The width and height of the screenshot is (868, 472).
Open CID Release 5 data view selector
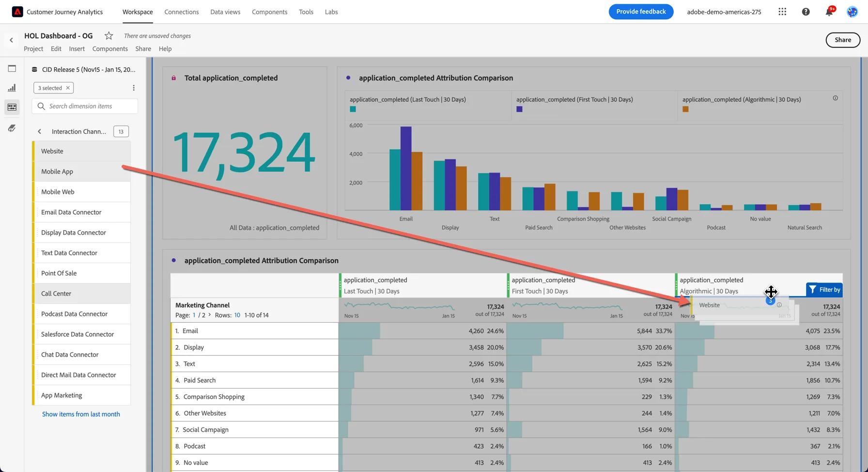tap(84, 69)
